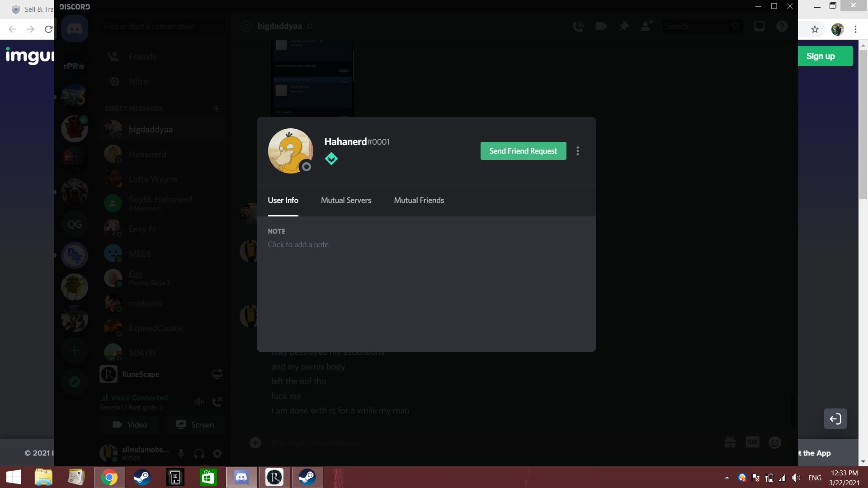The image size is (868, 488).
Task: Open File Explorer from taskbar
Action: coord(43,477)
